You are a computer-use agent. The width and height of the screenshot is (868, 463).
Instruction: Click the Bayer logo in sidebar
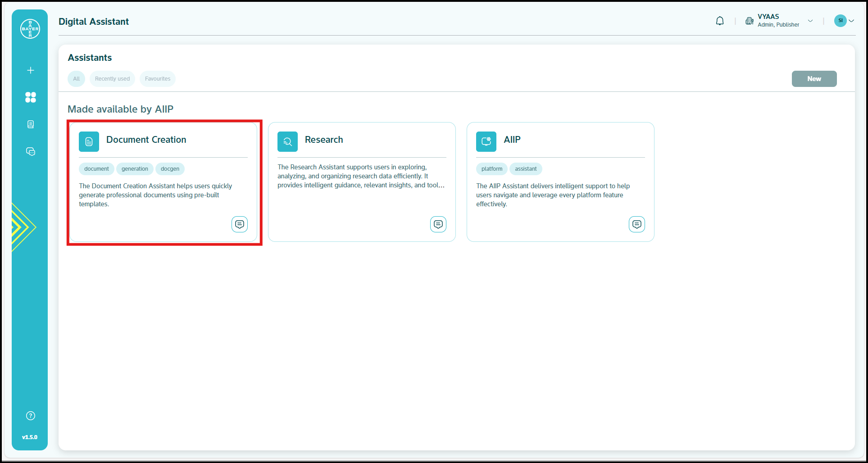30,29
